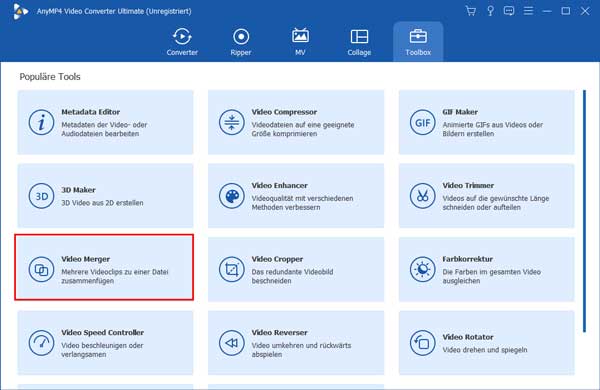Screen dimensions: 600x390
Task: Click '3D Video aus 2D erstellen' text
Action: click(102, 203)
